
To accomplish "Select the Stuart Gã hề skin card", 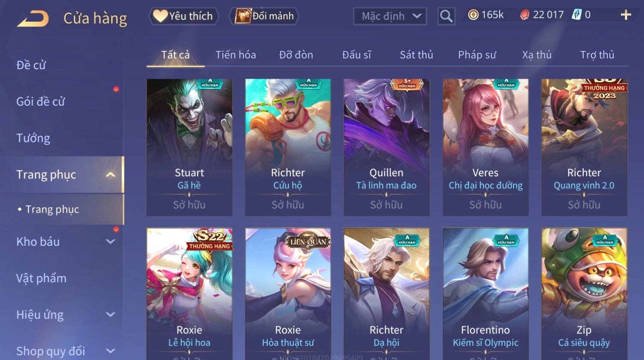I will click(x=189, y=147).
